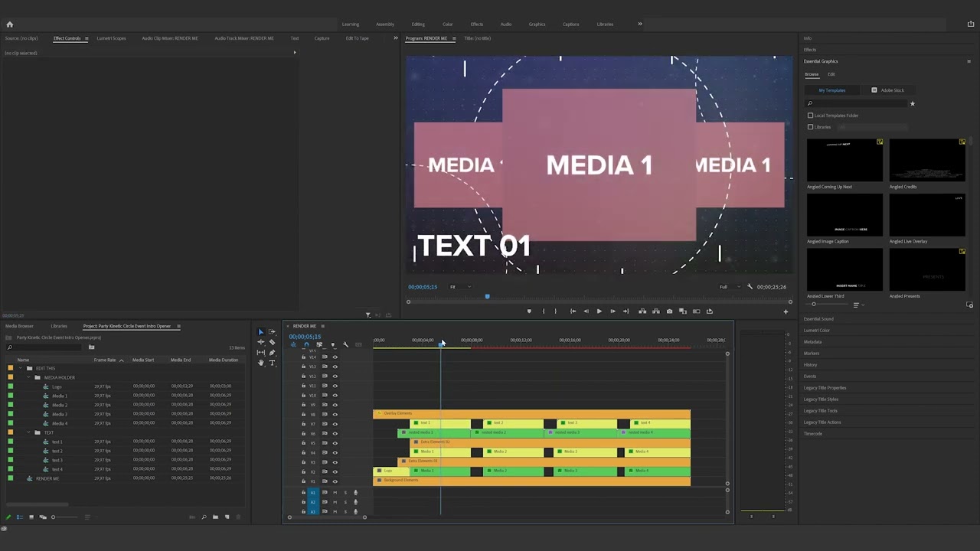This screenshot has height=551, width=980.
Task: Select the Track Select Forward tool
Action: [272, 332]
